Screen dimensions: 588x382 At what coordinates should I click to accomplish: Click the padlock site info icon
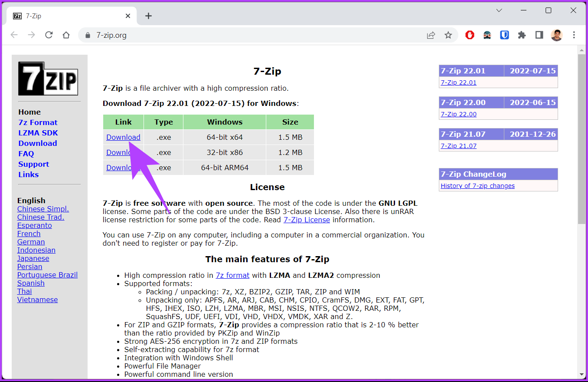point(88,35)
